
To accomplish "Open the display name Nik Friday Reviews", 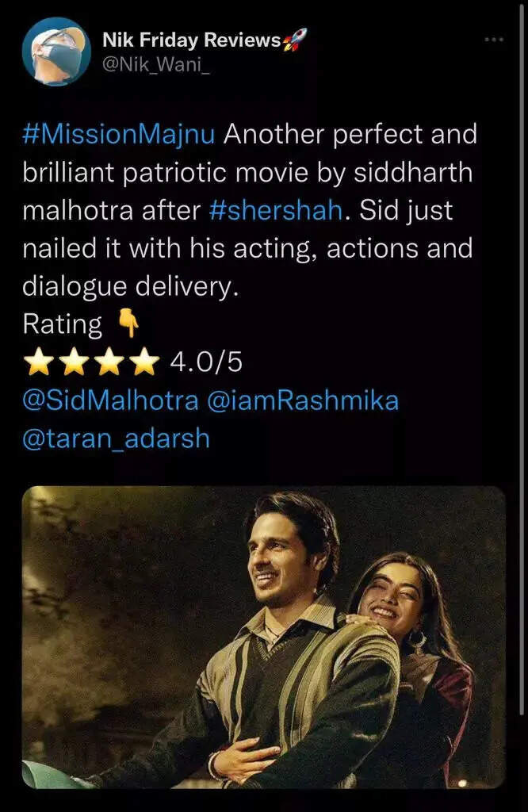I will tap(192, 40).
